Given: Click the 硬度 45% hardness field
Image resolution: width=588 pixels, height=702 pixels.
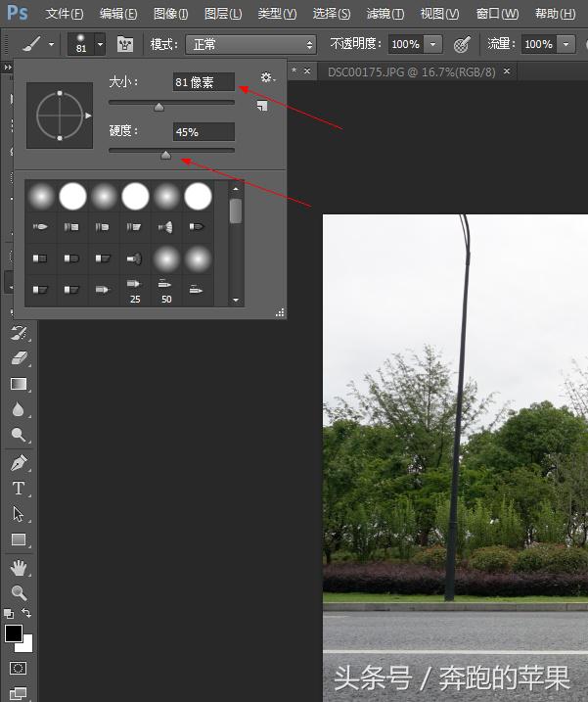Looking at the screenshot, I should point(204,131).
